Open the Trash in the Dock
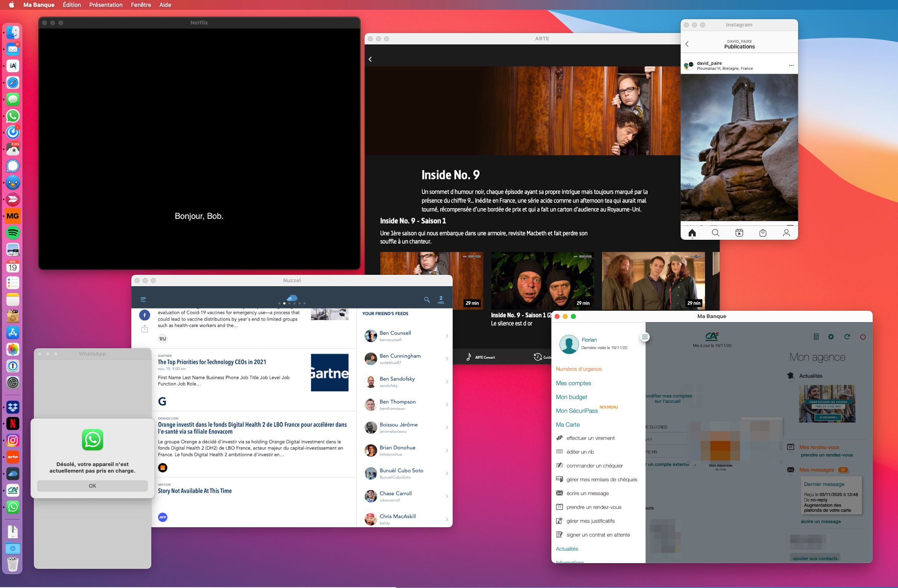 [13, 565]
